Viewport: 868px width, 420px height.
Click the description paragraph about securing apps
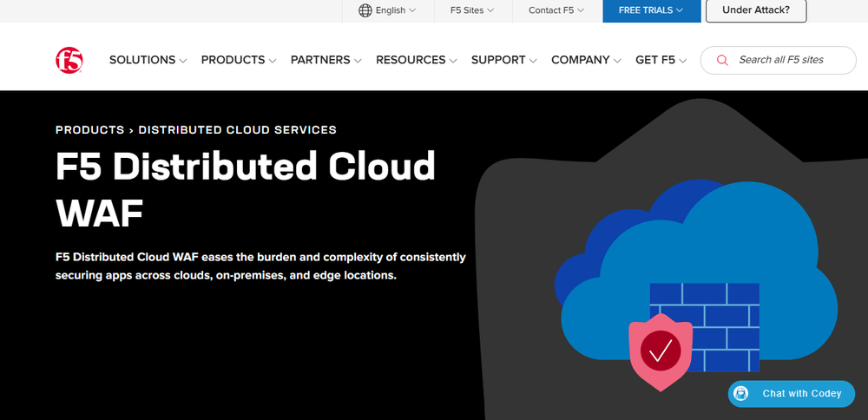click(260, 266)
